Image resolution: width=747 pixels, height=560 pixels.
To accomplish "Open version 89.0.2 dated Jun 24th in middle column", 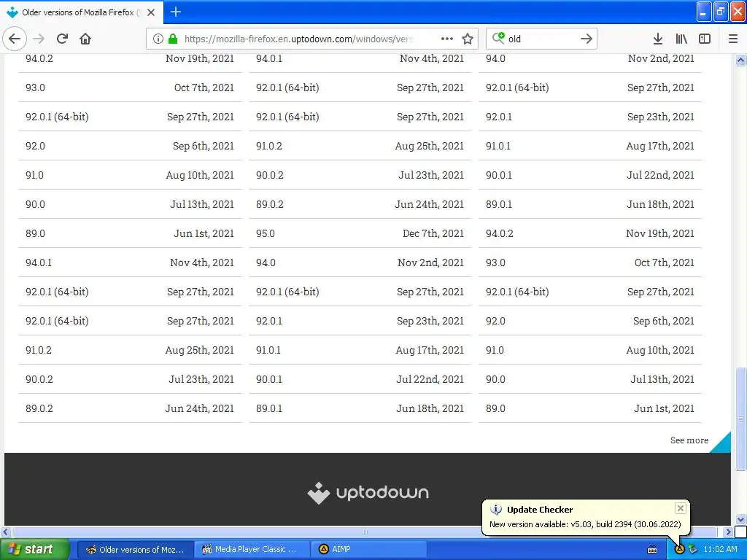I will (360, 204).
